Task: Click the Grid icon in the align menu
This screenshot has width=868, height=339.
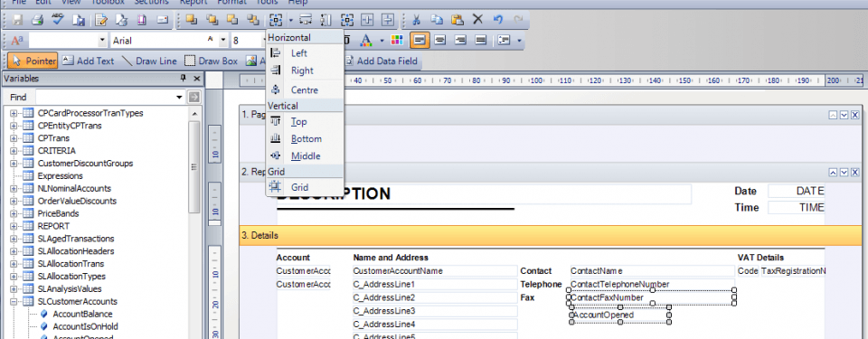Action: coord(275,187)
